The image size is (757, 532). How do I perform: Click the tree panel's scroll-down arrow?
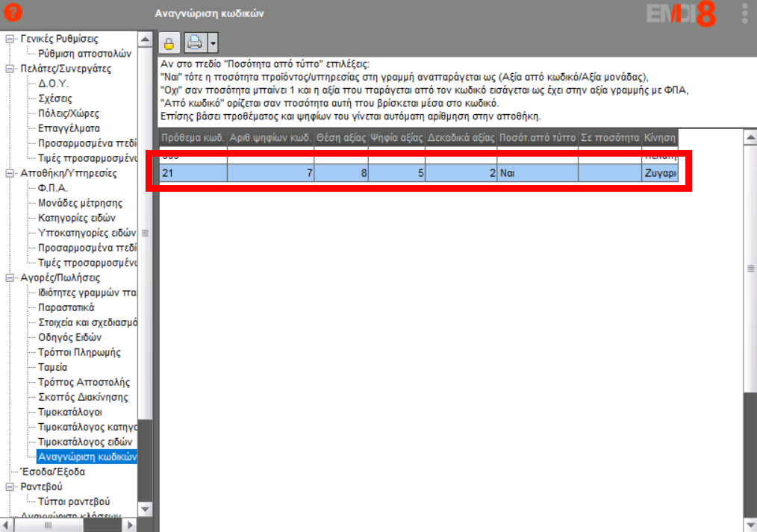point(145,509)
